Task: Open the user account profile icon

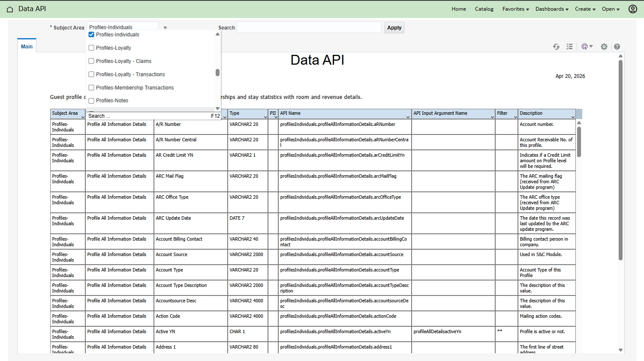Action: (x=632, y=9)
